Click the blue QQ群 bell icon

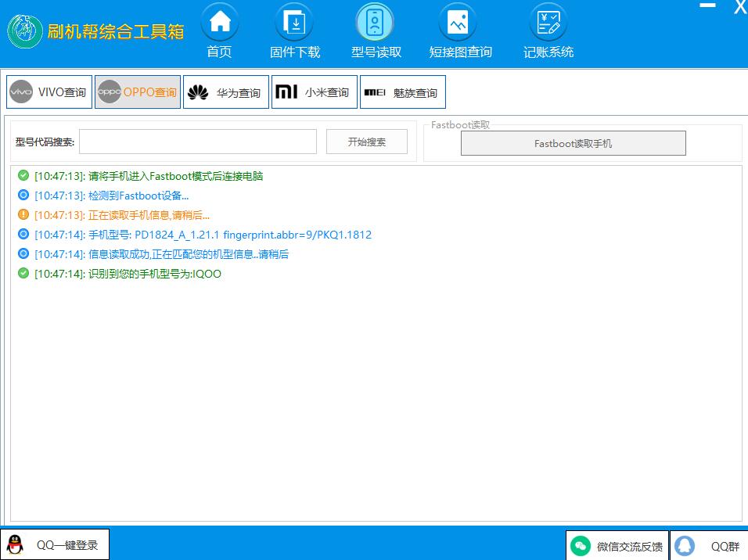coord(685,546)
